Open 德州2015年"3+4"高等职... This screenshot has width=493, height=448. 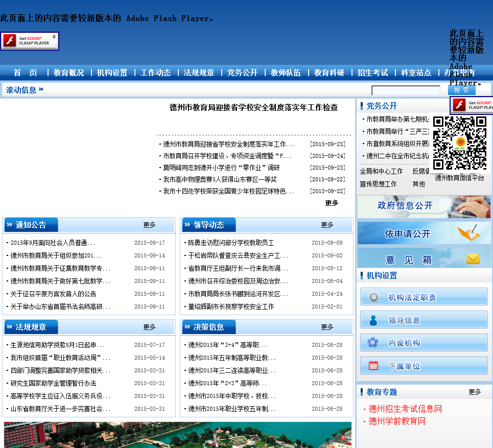pos(227,345)
